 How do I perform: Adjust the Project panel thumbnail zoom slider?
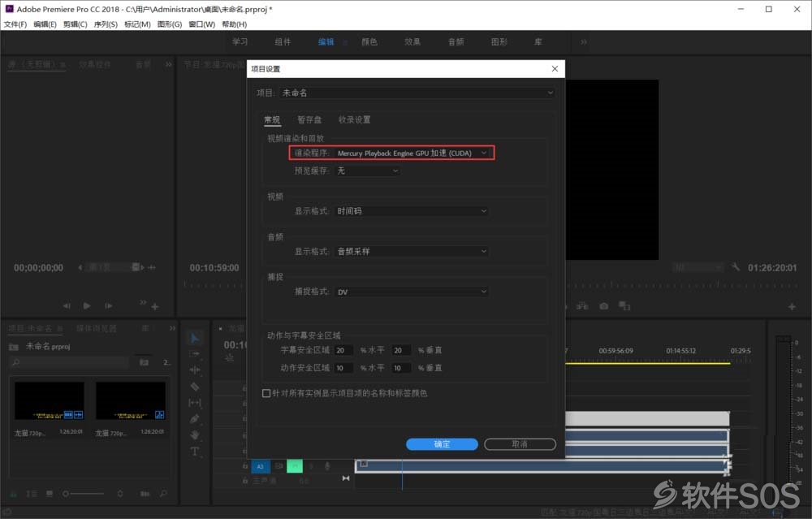[x=84, y=494]
